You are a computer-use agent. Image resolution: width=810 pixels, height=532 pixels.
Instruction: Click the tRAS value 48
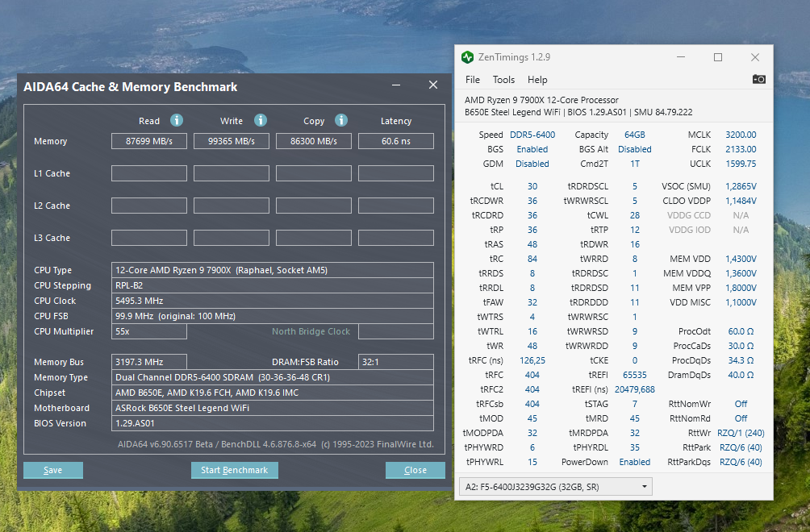pyautogui.click(x=532, y=244)
